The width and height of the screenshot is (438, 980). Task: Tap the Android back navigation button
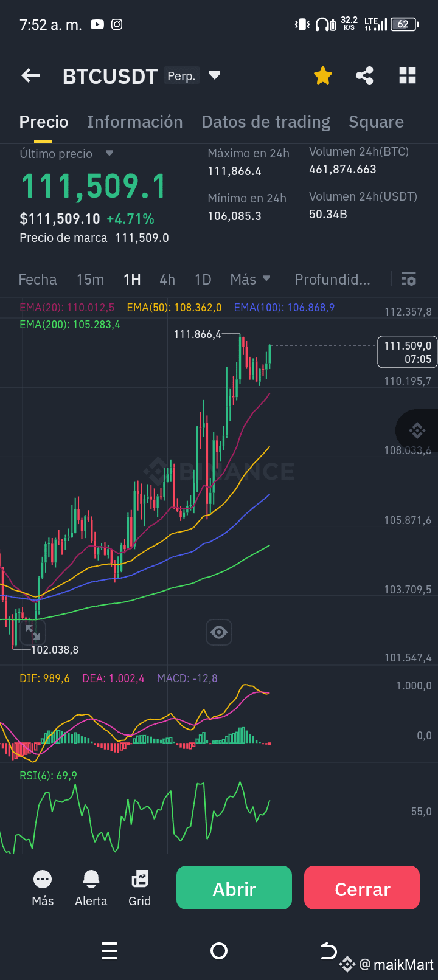(328, 951)
